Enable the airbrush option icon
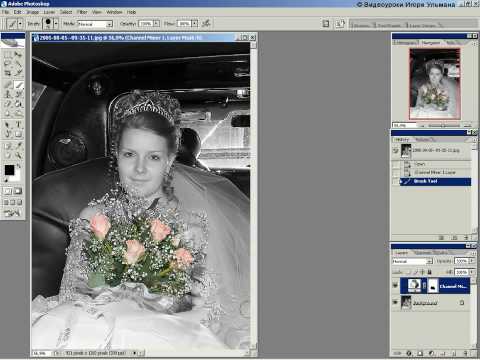This screenshot has width=480, height=360. (206, 23)
